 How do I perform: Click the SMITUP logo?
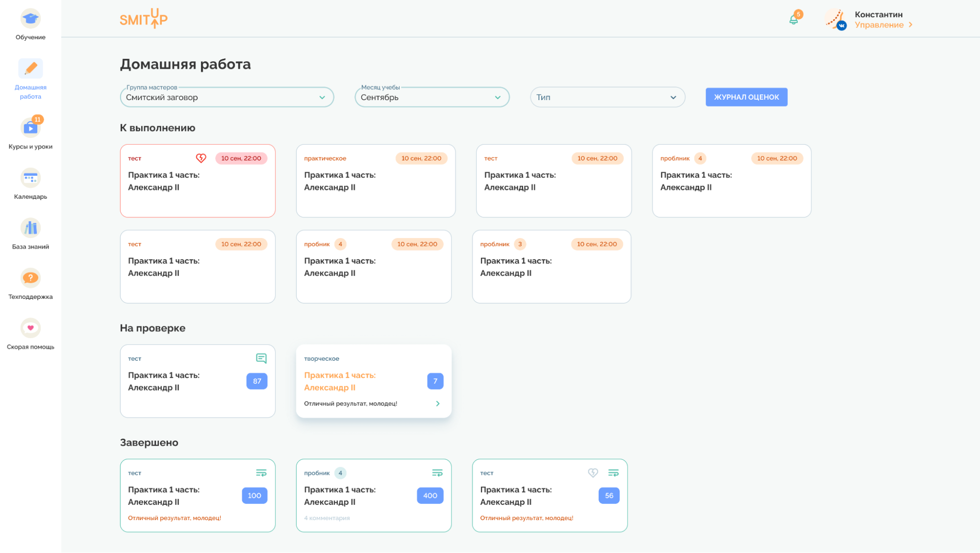pyautogui.click(x=144, y=19)
